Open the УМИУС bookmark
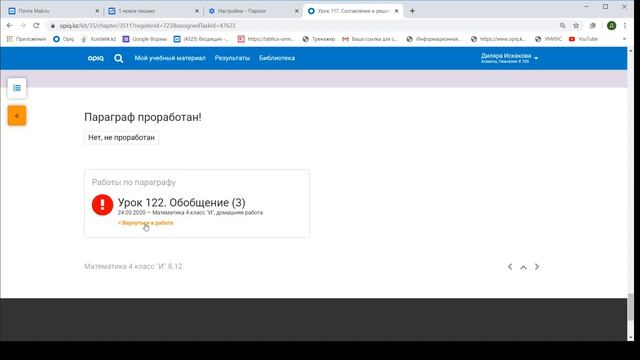640x360 pixels. 548,39
